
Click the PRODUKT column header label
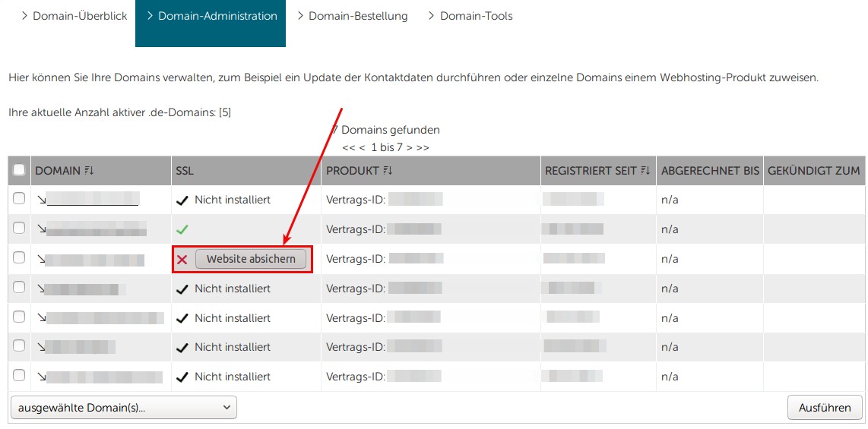click(353, 171)
